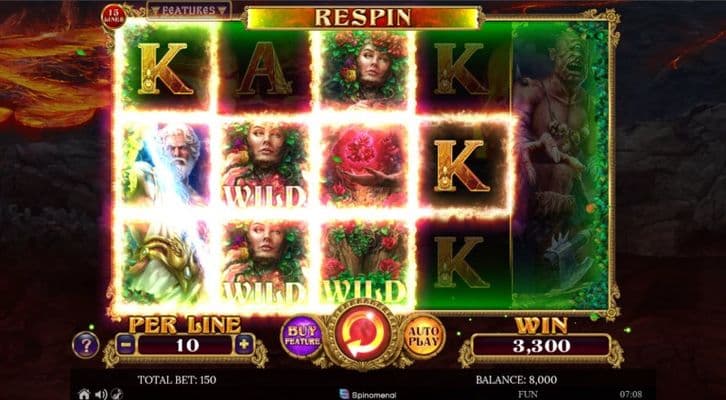Click the rose tree Wild symbol

tap(365, 262)
